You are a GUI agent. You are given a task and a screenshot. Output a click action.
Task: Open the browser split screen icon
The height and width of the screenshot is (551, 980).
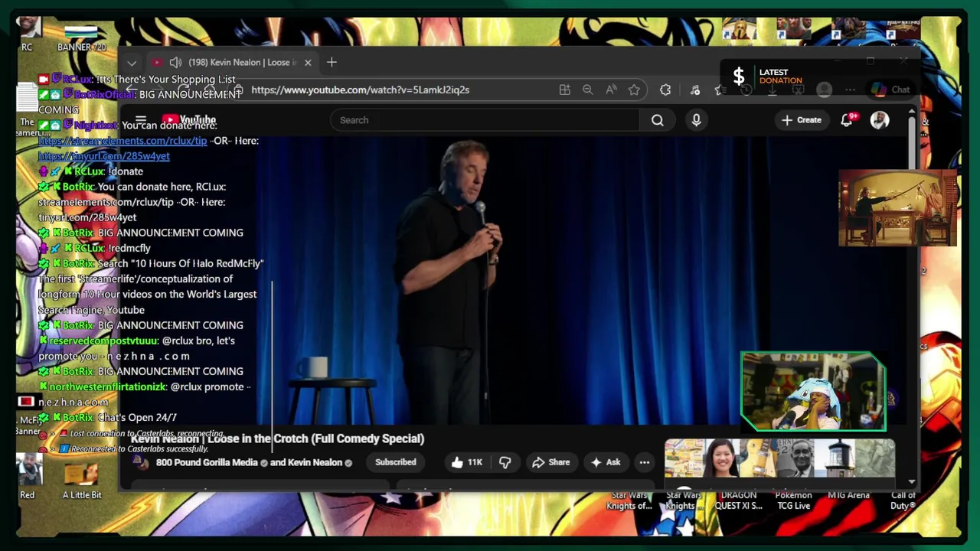tap(565, 90)
